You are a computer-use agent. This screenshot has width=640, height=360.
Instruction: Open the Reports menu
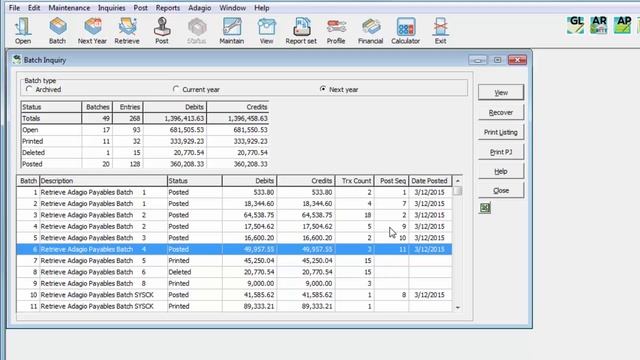(168, 8)
